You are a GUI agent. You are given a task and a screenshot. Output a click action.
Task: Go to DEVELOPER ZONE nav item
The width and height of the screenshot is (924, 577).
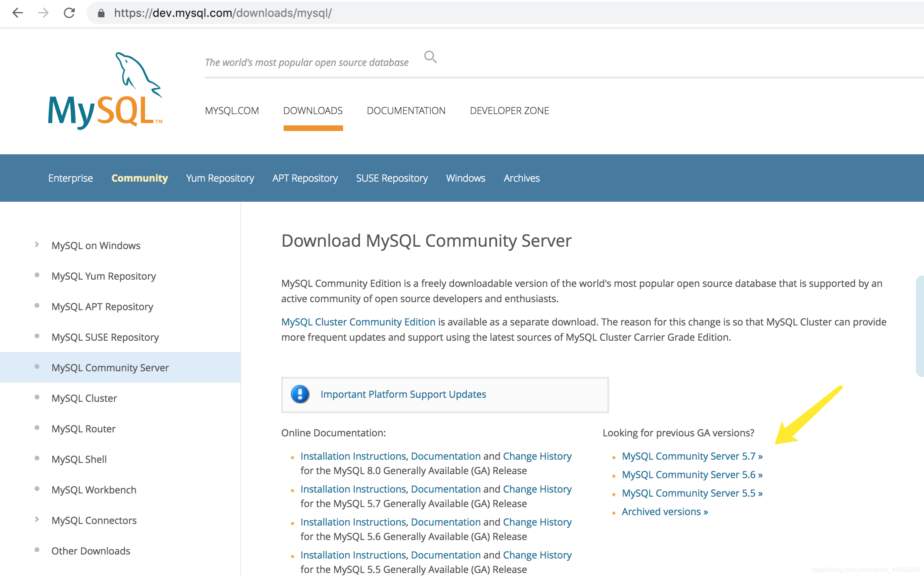pyautogui.click(x=509, y=110)
